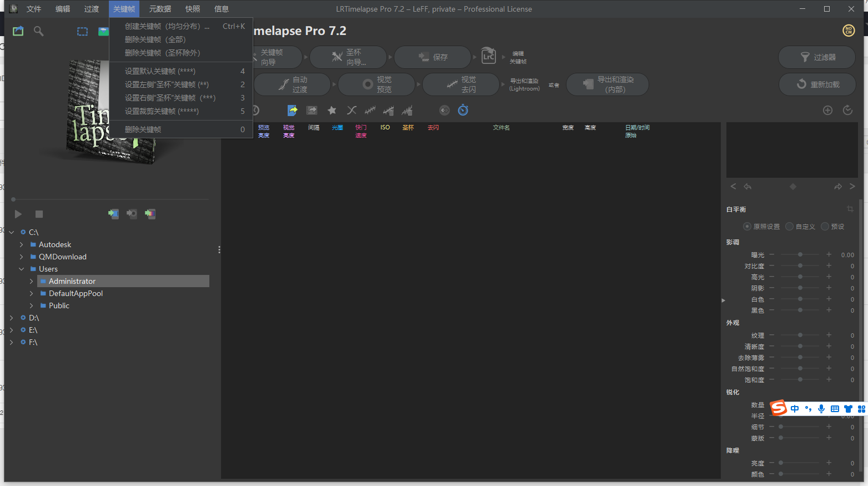Click the 视觉去闪 deflicker button
Screen dimensions: 868x486
coord(461,84)
